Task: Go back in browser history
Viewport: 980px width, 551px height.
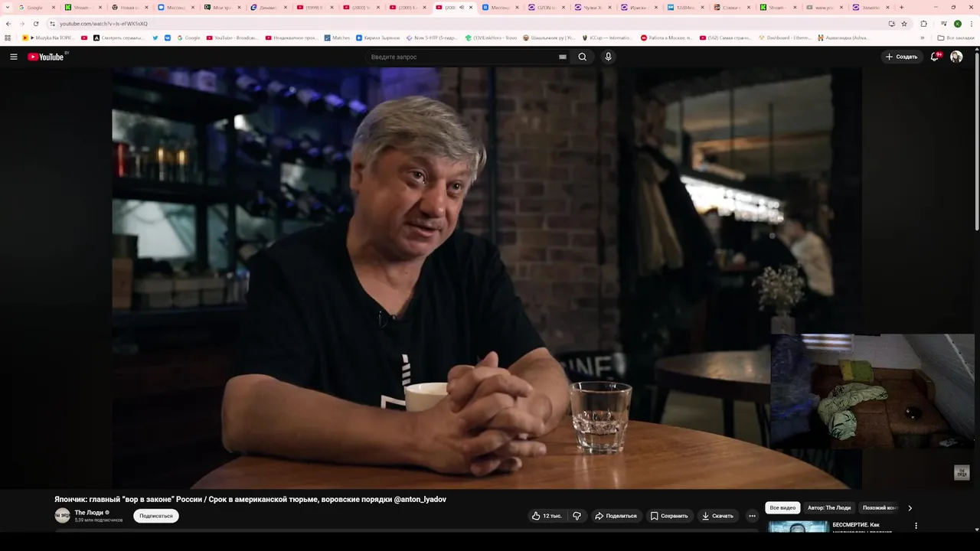Action: click(8, 24)
